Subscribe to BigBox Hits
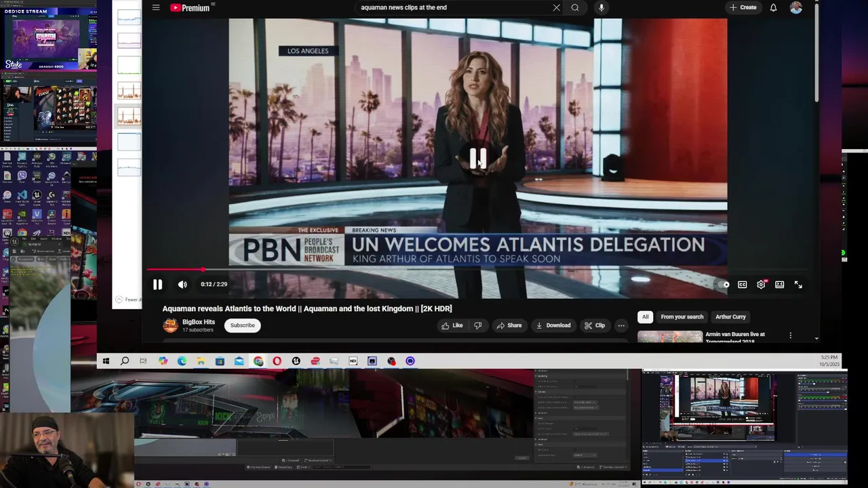Viewport: 868px width, 488px height. pos(242,325)
